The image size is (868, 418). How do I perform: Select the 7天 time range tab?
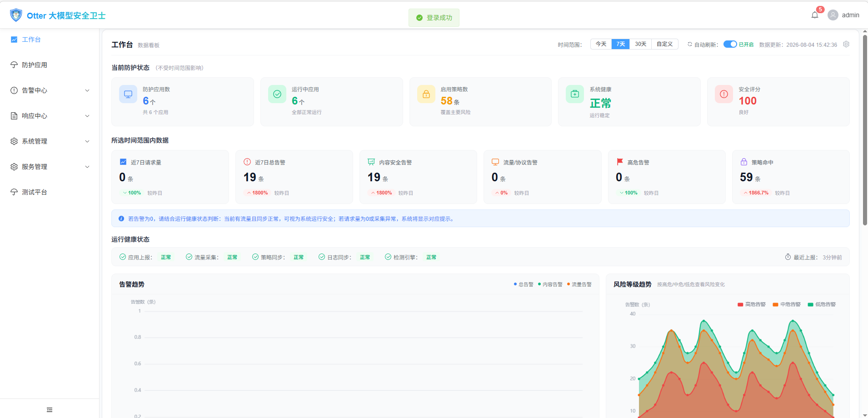click(620, 44)
